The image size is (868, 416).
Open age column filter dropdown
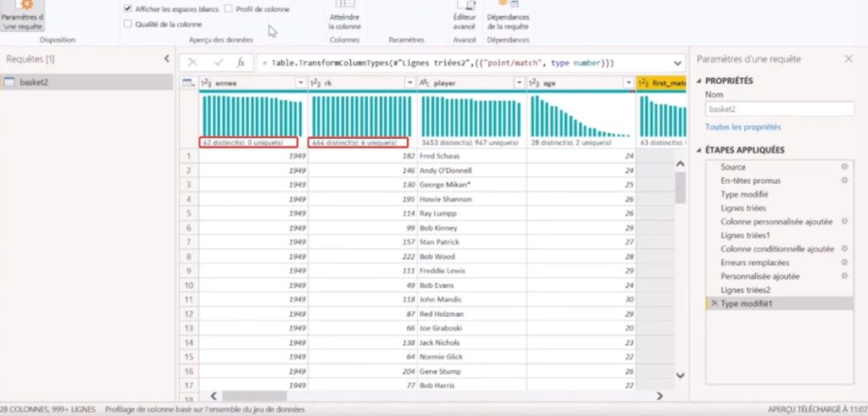(x=628, y=83)
